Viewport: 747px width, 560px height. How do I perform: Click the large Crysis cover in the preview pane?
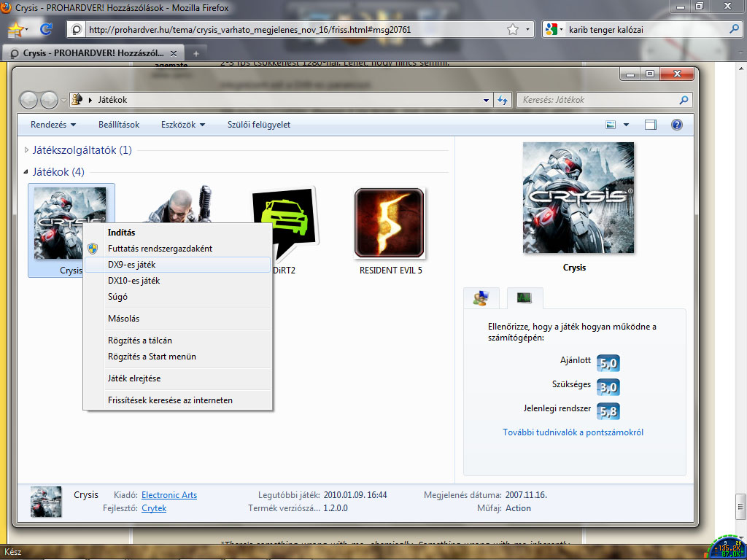point(578,198)
